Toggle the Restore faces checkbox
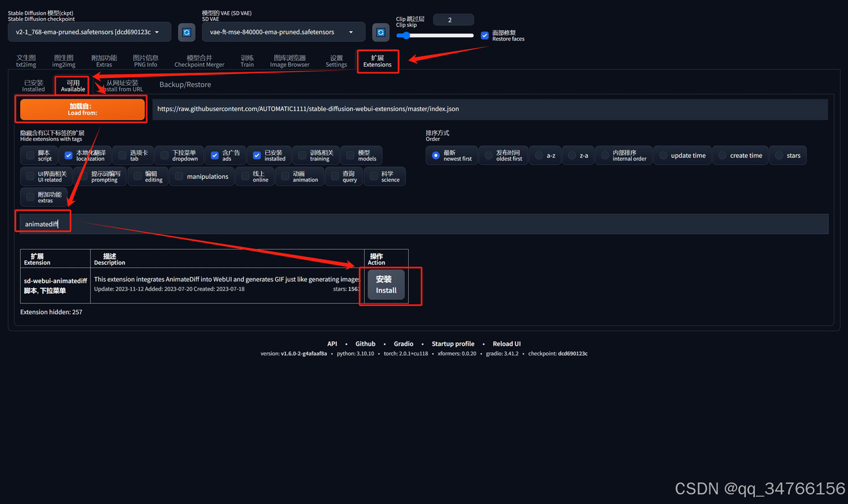This screenshot has width=848, height=504. [x=484, y=36]
